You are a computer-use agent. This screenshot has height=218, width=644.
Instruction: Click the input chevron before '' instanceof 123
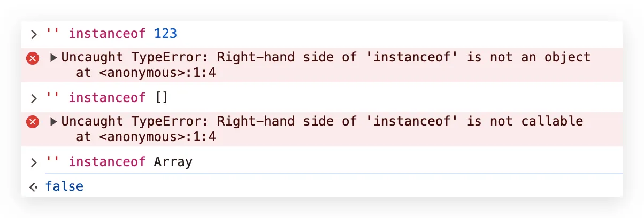[34, 35]
